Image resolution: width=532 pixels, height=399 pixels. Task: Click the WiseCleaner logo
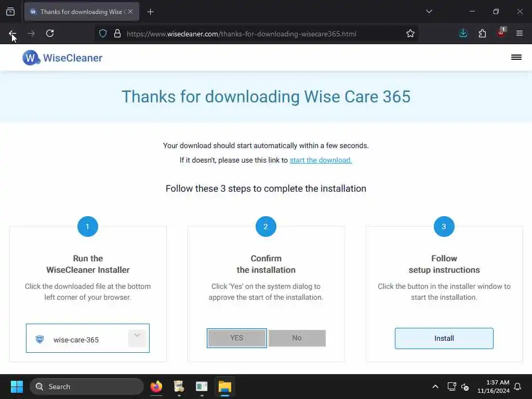click(62, 58)
